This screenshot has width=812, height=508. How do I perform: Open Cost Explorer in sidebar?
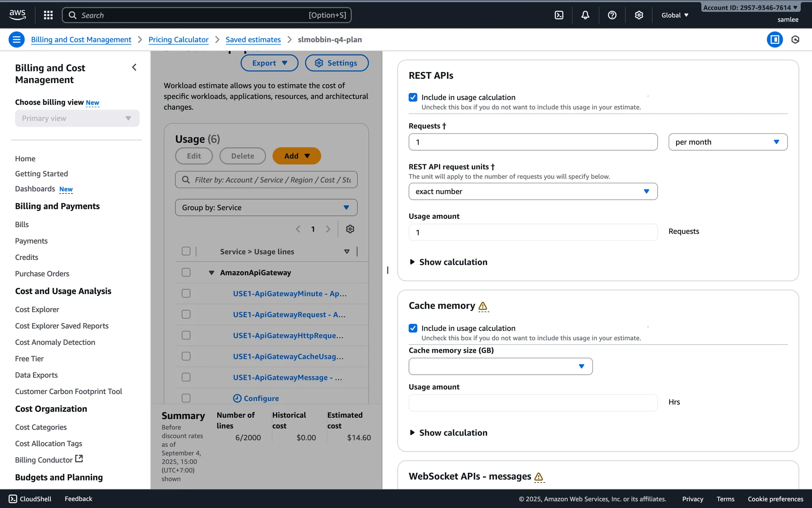[x=37, y=309]
